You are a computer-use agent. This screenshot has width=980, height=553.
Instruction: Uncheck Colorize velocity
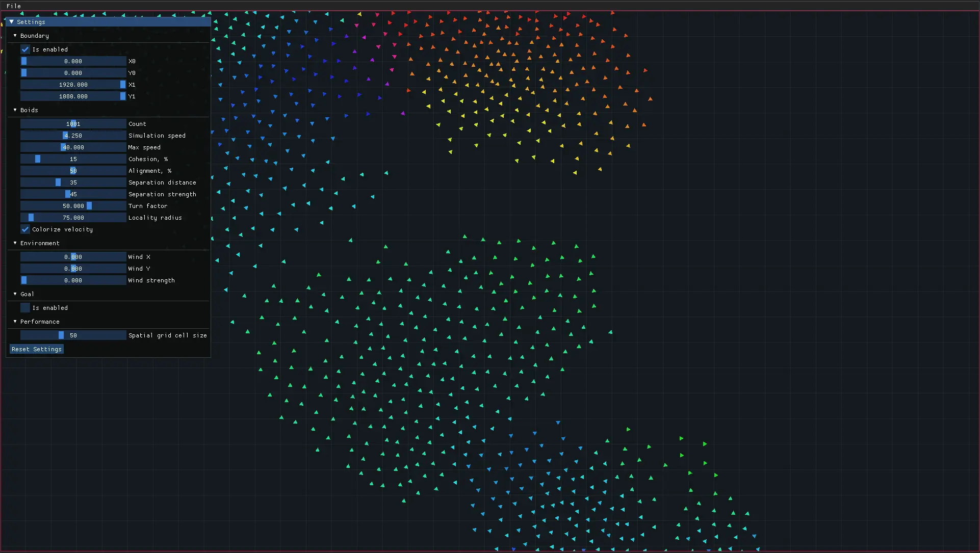click(25, 229)
